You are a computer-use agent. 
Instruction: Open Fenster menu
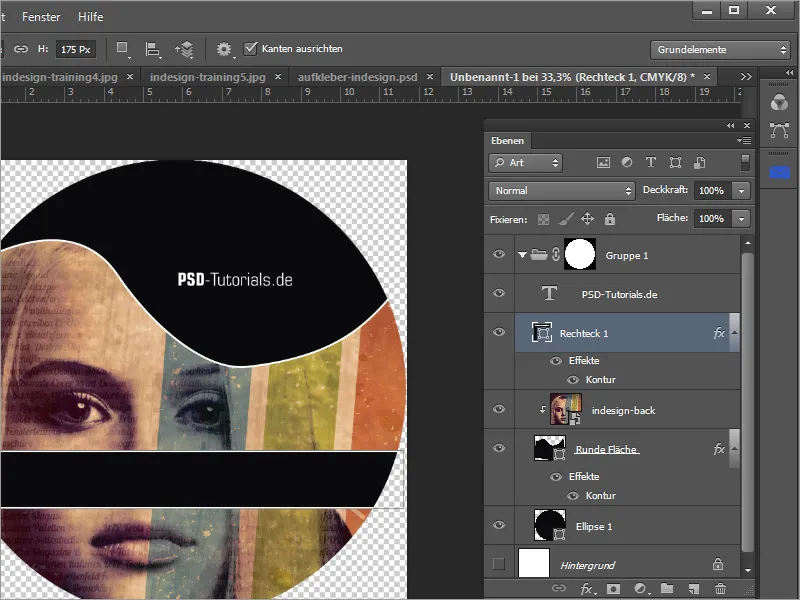(41, 17)
